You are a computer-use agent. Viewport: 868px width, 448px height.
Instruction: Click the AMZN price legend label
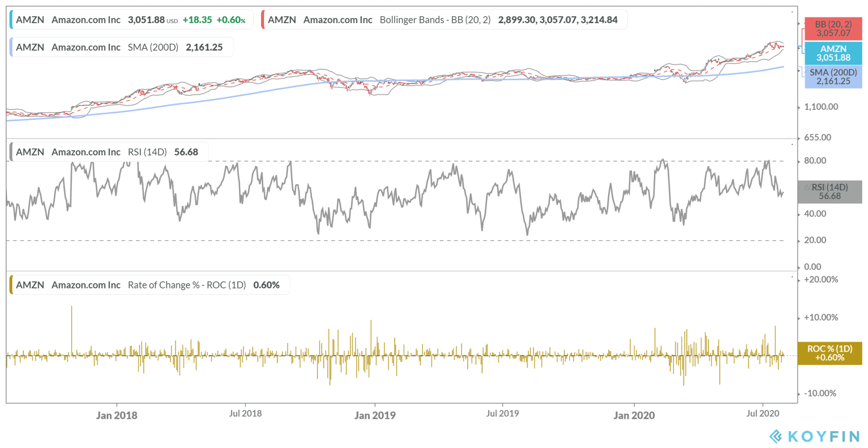pos(131,20)
